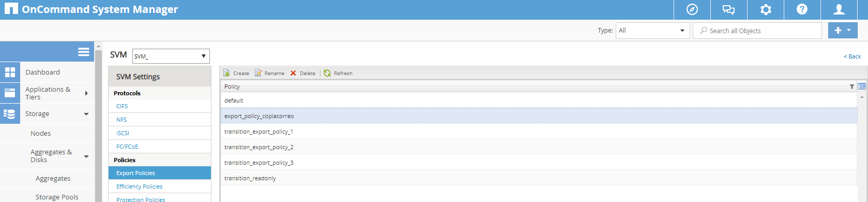The width and height of the screenshot is (868, 202).
Task: Expand the blue plus add menu
Action: [x=843, y=31]
